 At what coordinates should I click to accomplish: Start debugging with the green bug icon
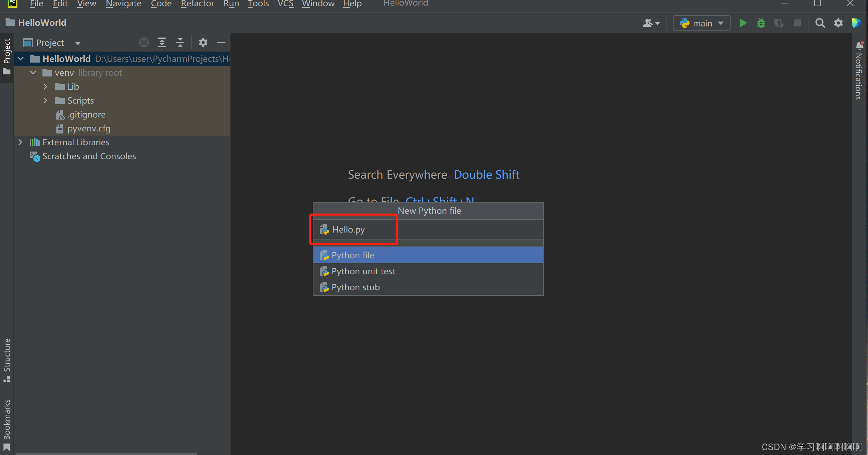(x=761, y=23)
